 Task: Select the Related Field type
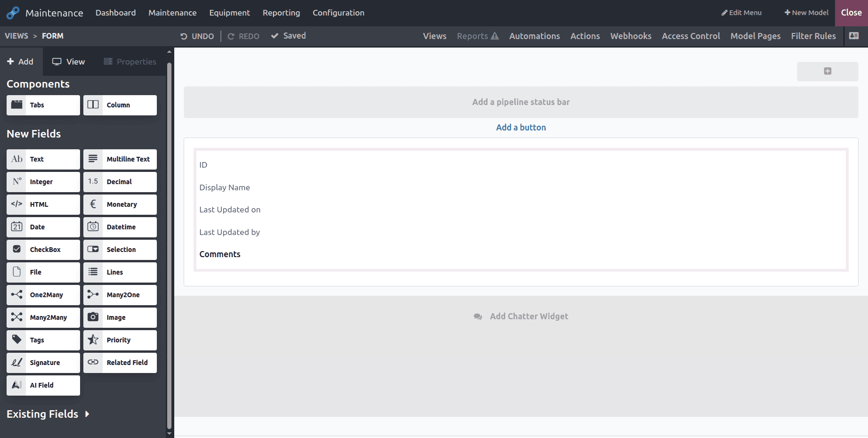(x=120, y=363)
